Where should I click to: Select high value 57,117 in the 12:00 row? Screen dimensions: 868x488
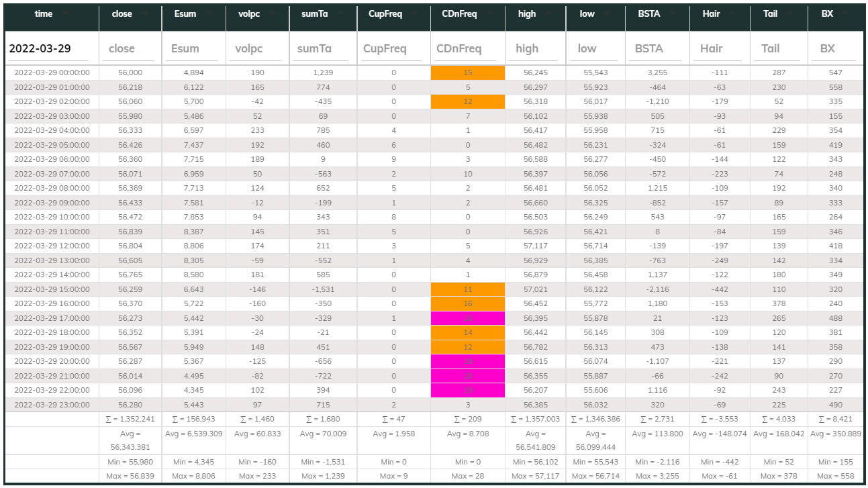click(535, 246)
